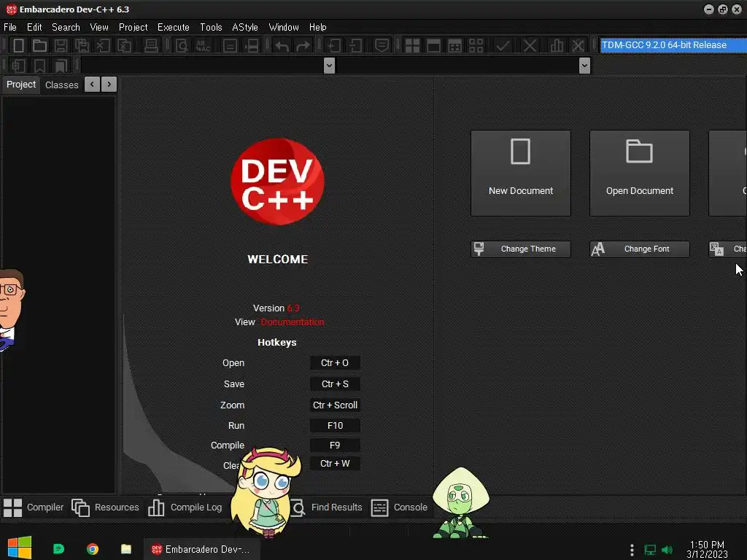Click the Goto Bookmark icon in second toolbar row
Viewport: 747px width, 560px height.
(x=61, y=66)
